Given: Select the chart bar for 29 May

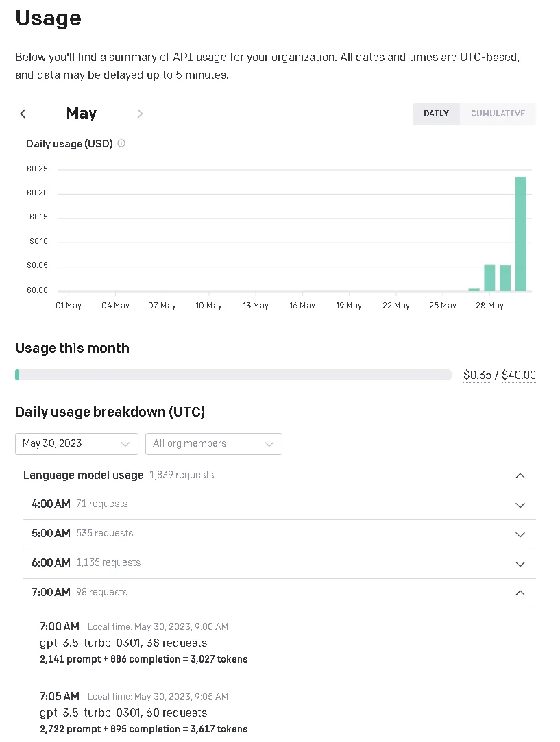Looking at the screenshot, I should pos(505,277).
